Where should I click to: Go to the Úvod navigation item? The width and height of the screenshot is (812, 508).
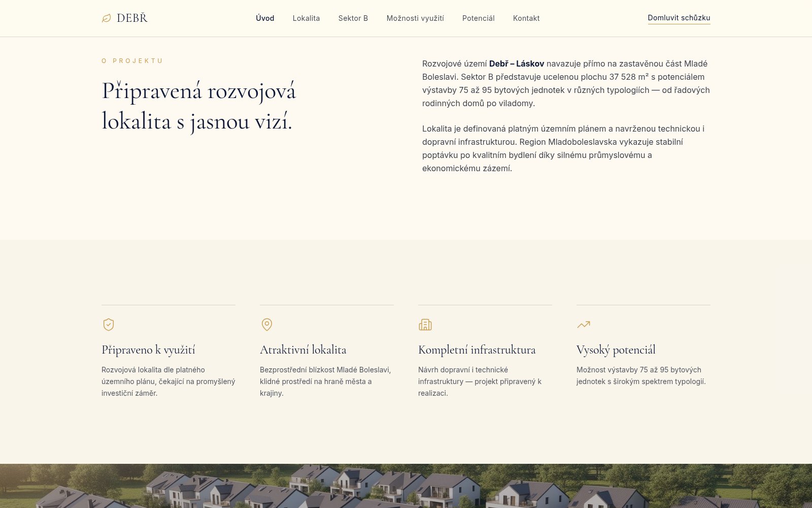point(265,18)
